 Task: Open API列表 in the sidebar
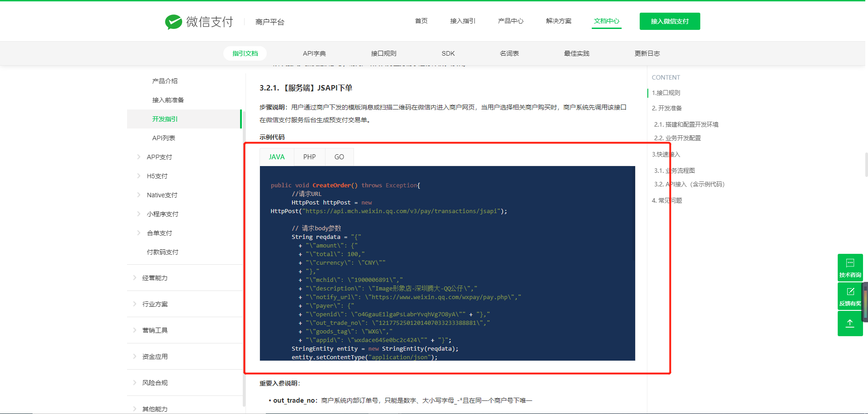(x=164, y=138)
